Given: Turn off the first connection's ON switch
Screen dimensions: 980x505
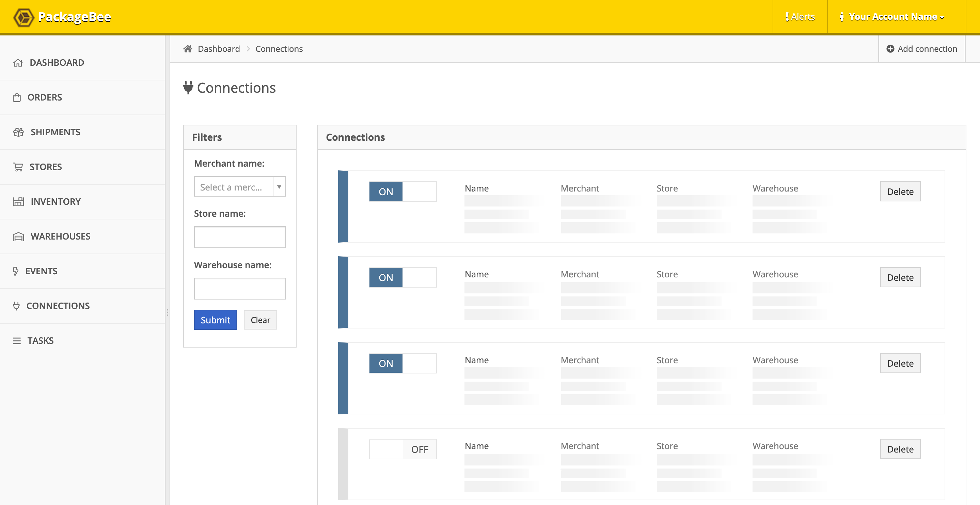Looking at the screenshot, I should (402, 192).
